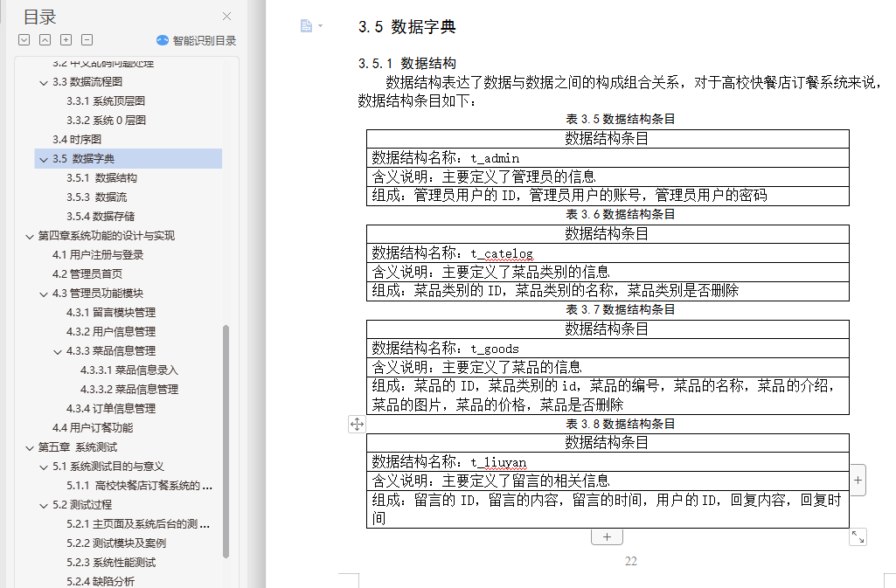Go to 3.5.4 数据存储 heading
896x588 pixels.
point(101,217)
